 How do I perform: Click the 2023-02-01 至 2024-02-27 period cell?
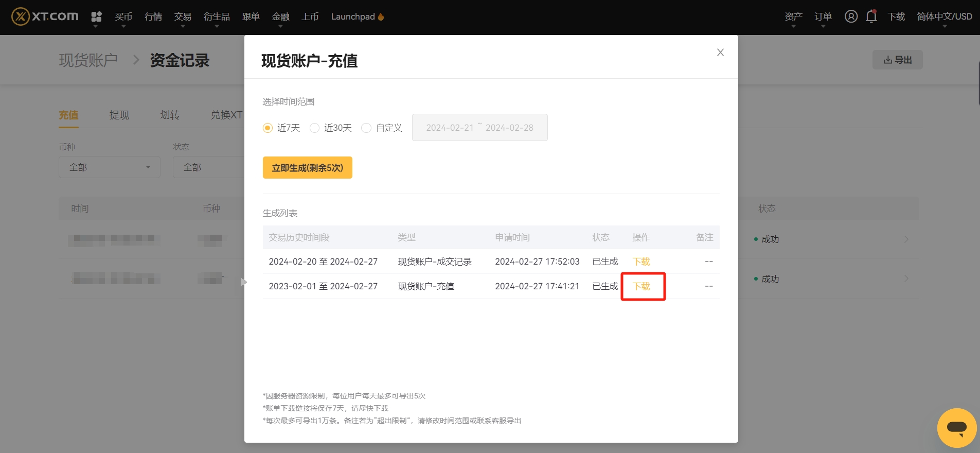click(x=323, y=286)
